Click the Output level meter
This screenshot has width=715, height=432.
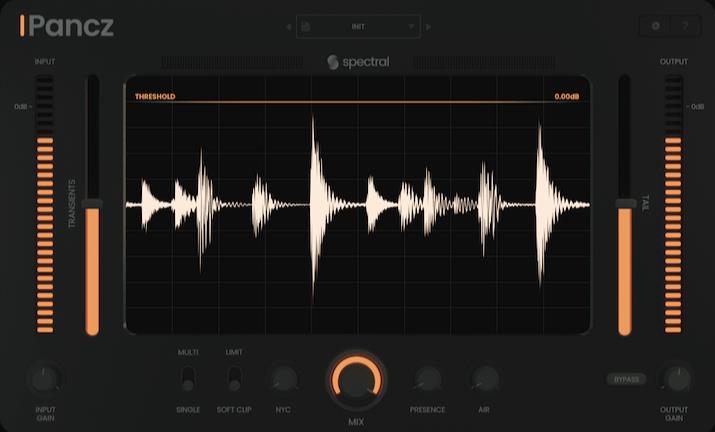[674, 204]
